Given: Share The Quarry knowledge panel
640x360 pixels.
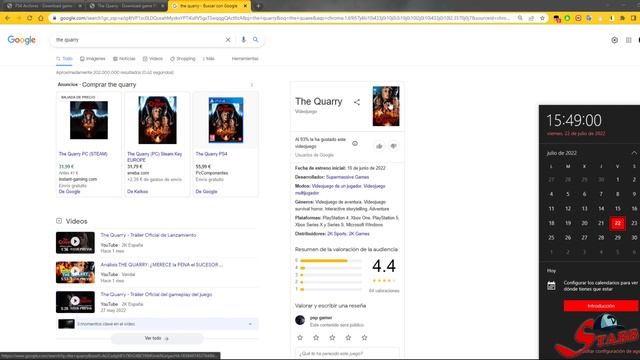Looking at the screenshot, I should tap(357, 102).
